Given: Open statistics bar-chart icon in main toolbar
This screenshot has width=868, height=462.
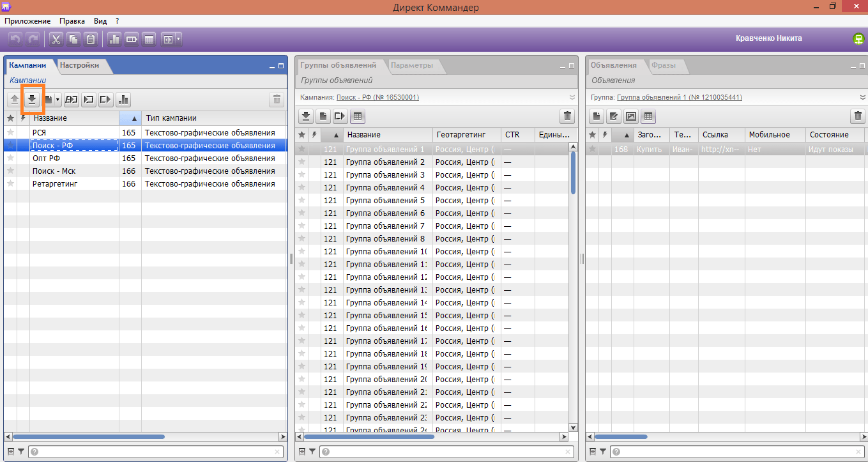Looking at the screenshot, I should [x=115, y=40].
